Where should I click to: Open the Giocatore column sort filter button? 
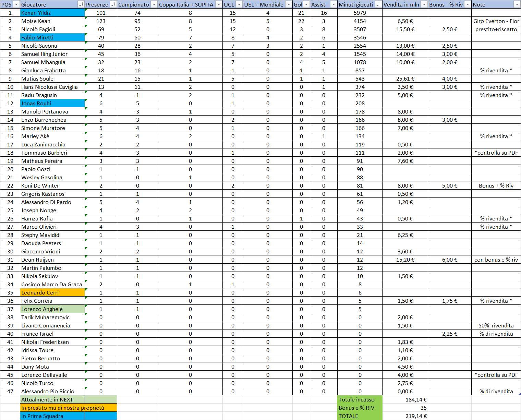(x=81, y=4)
